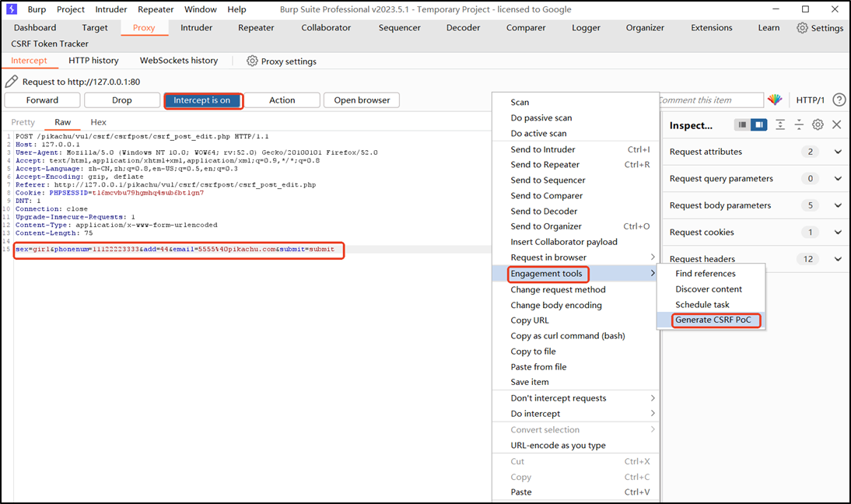
Task: Click the Settings gear icon
Action: [802, 28]
